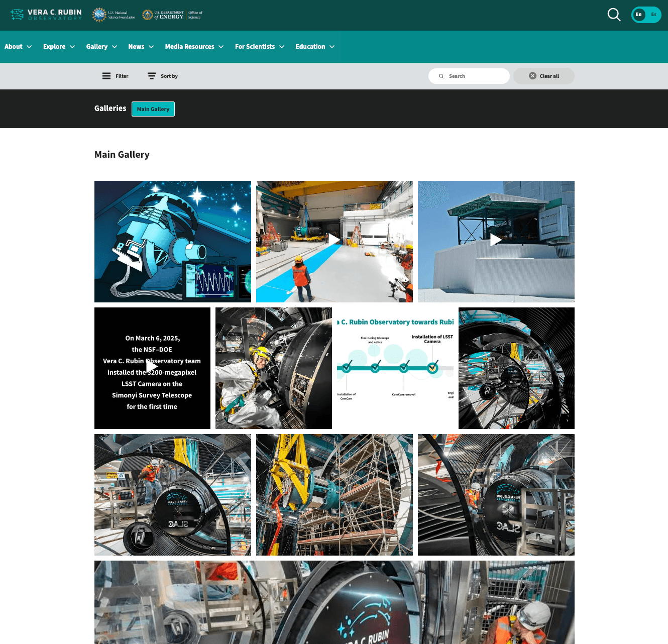The height and width of the screenshot is (644, 668).
Task: Expand the Education menu chevron
Action: [332, 46]
